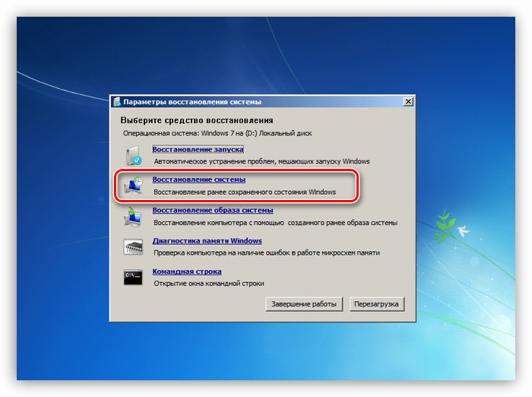Click the Операционная система: Windows 7 text
532x397 pixels.
(217, 133)
